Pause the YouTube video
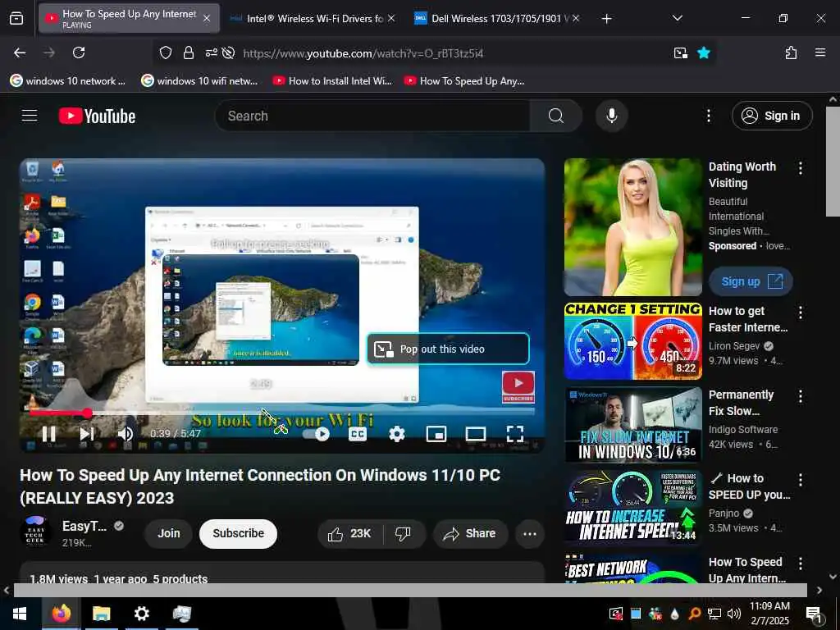Viewport: 840px width, 630px height. click(x=48, y=434)
